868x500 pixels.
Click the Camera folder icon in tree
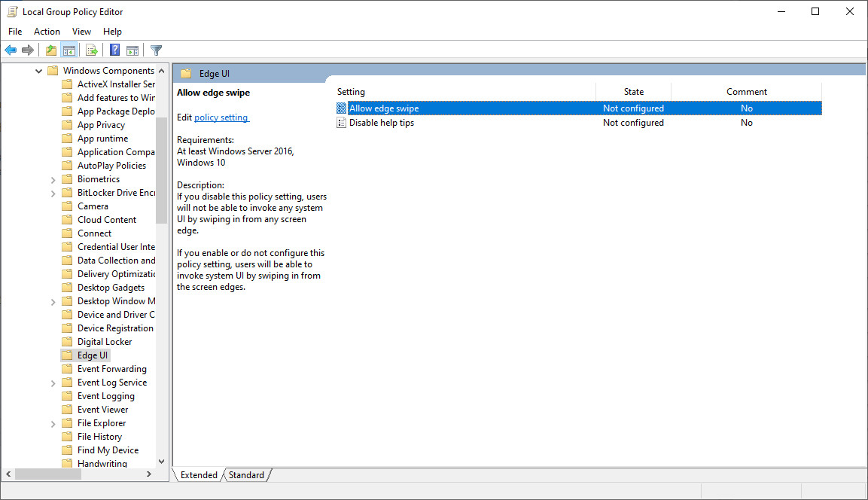[x=67, y=206]
